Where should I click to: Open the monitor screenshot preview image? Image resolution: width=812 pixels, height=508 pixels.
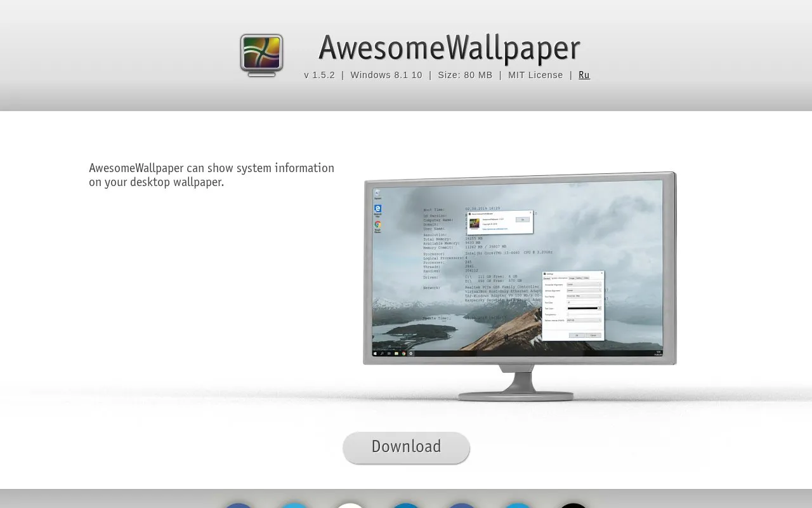(x=520, y=286)
